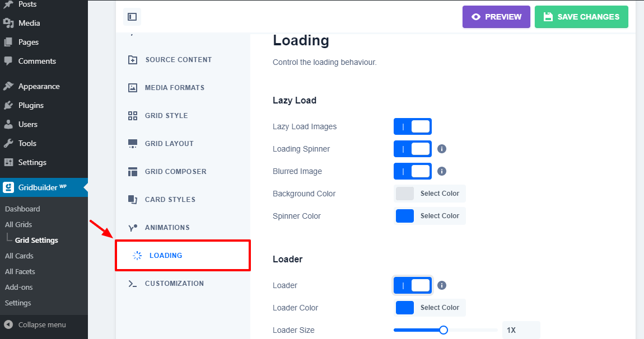The height and width of the screenshot is (339, 644).
Task: Open Grid Layout settings via its icon
Action: point(133,143)
